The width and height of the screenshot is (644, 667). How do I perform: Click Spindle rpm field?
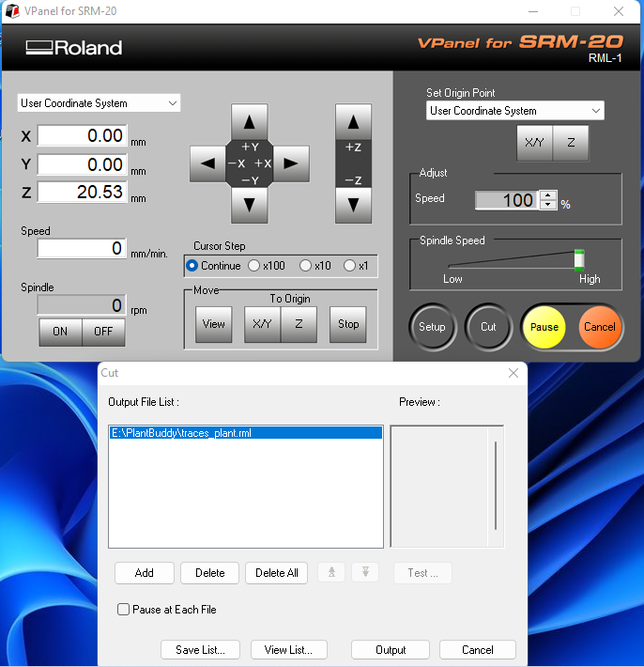[x=82, y=305]
